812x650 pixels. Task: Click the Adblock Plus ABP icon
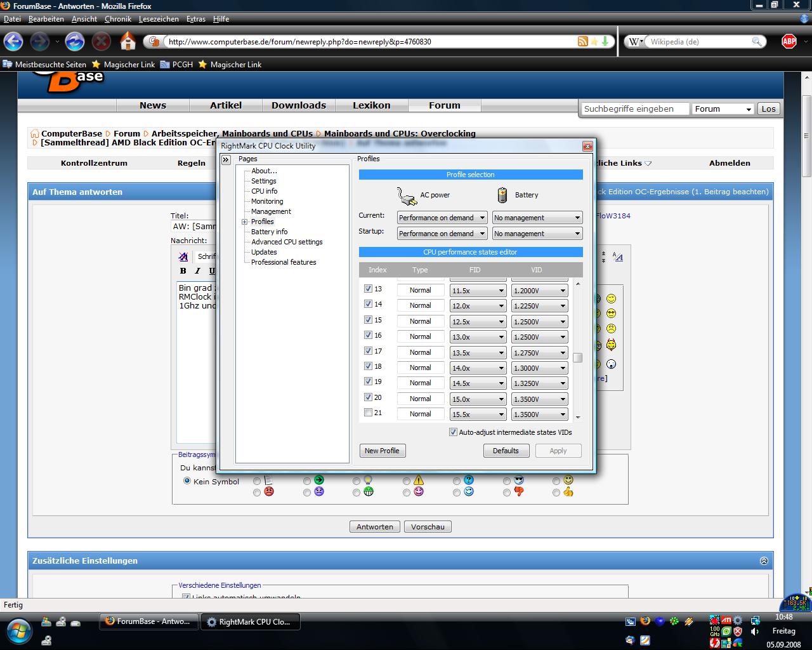coord(789,41)
